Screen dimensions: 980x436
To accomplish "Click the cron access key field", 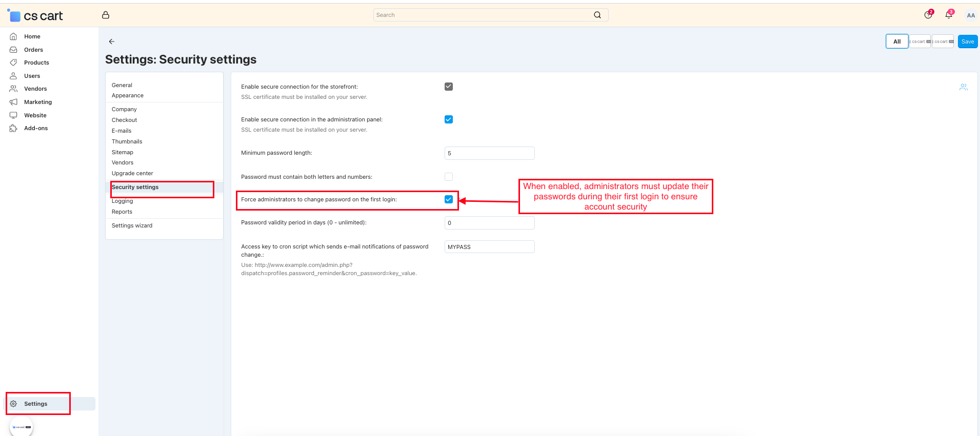I will (x=489, y=247).
